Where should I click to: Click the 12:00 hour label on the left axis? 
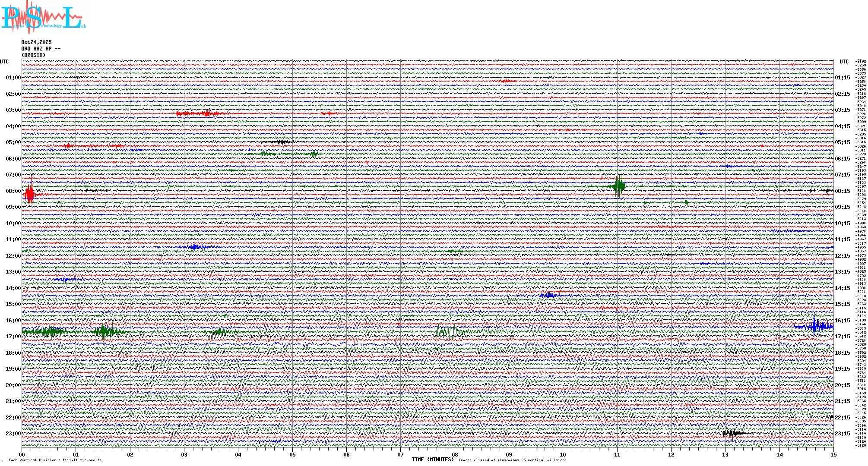[13, 256]
